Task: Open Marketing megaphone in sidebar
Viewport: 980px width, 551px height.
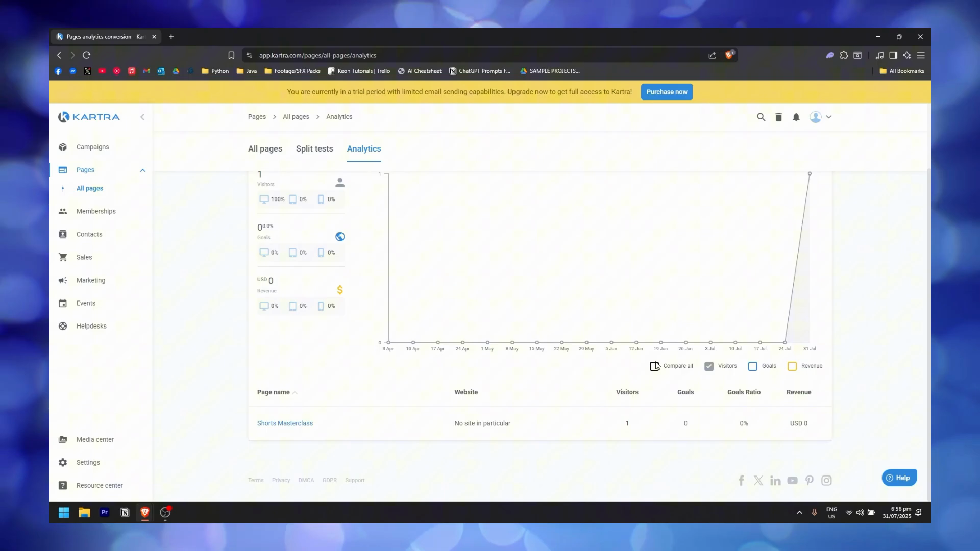Action: pos(63,280)
